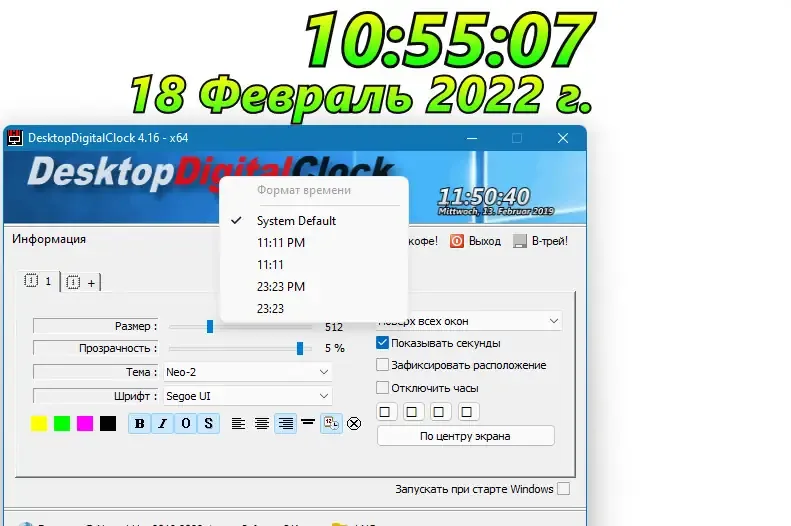Click the window title DesktopDigitalClock 4.16 - x64
791x526 pixels.
tap(108, 138)
